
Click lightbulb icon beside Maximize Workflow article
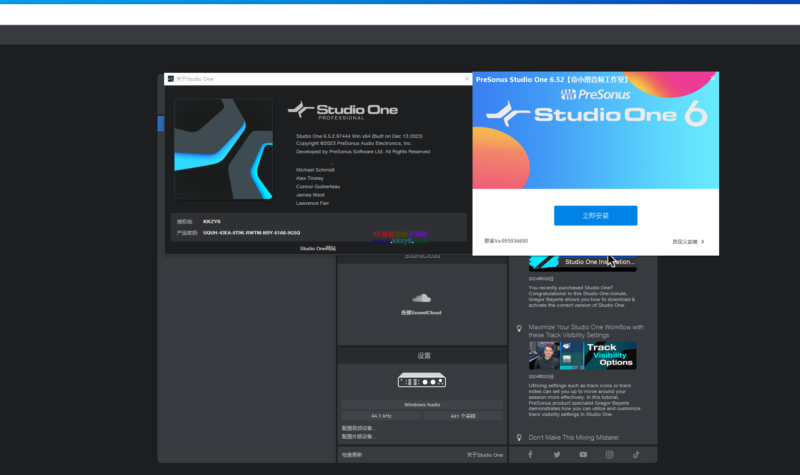(x=519, y=329)
